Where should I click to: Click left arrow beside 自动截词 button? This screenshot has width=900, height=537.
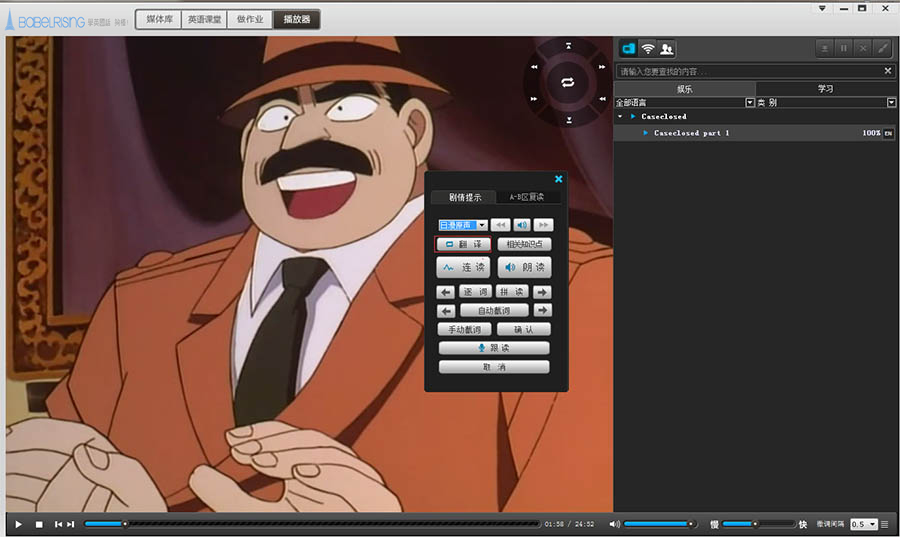pyautogui.click(x=445, y=310)
